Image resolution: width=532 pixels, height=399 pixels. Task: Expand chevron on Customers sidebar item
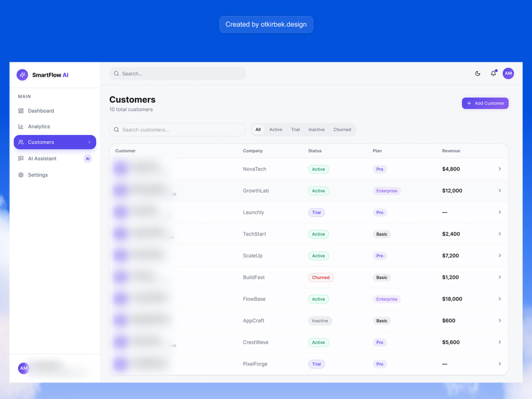point(89,142)
